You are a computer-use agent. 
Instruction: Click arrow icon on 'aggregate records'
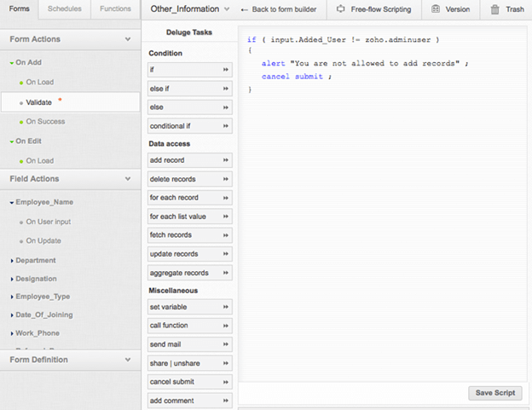tap(226, 273)
